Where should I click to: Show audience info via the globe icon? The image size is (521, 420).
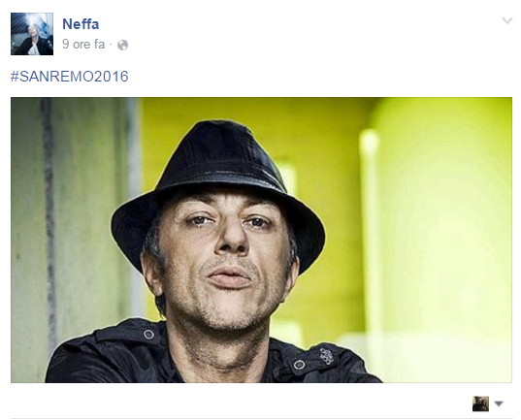click(x=122, y=45)
